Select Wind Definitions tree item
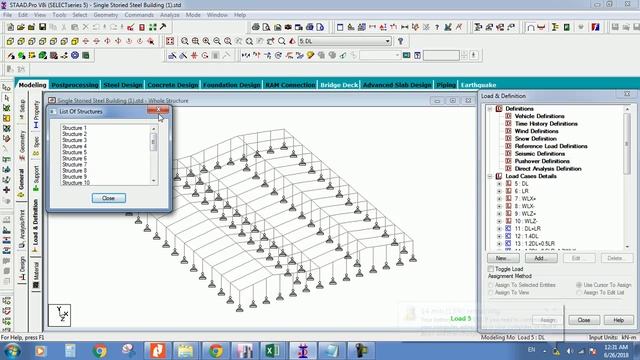640x360 pixels. [x=536, y=131]
